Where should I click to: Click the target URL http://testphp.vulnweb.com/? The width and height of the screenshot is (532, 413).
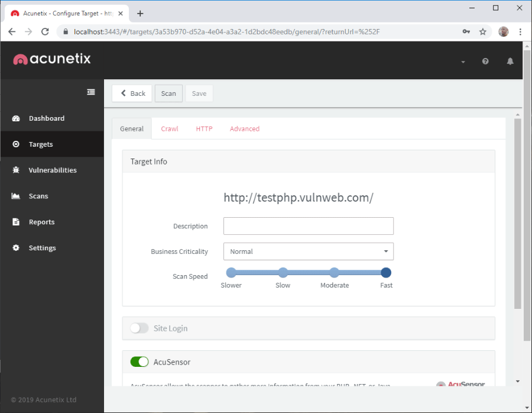299,198
